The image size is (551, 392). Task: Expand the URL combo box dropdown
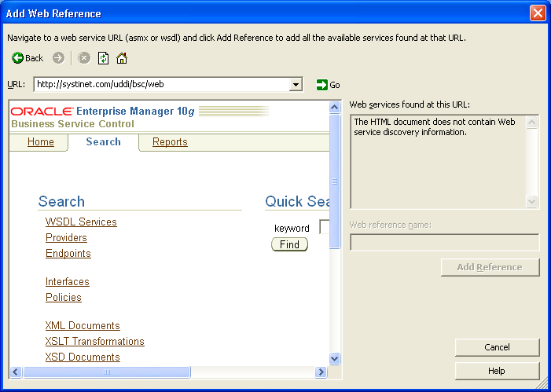(x=296, y=85)
